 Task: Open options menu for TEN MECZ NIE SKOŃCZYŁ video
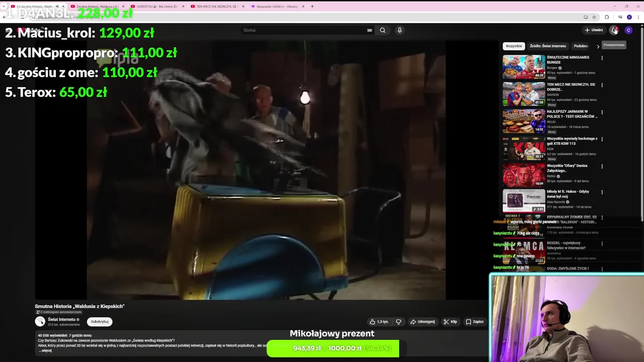pos(602,85)
